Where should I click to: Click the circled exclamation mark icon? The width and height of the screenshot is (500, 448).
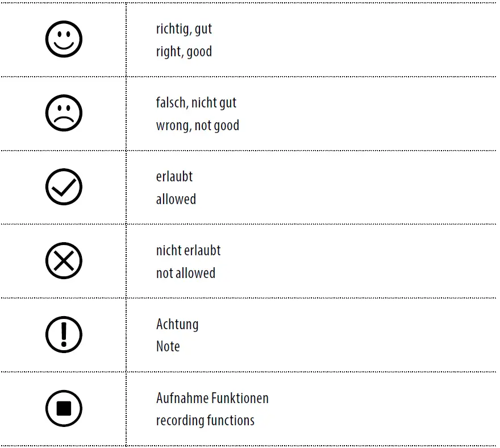click(64, 335)
